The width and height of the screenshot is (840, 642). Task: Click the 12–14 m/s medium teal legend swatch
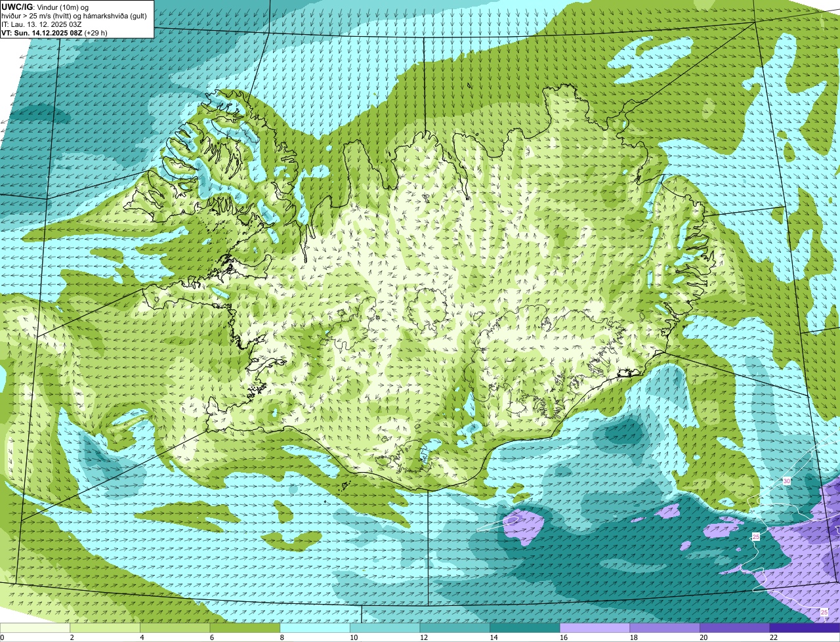click(455, 628)
